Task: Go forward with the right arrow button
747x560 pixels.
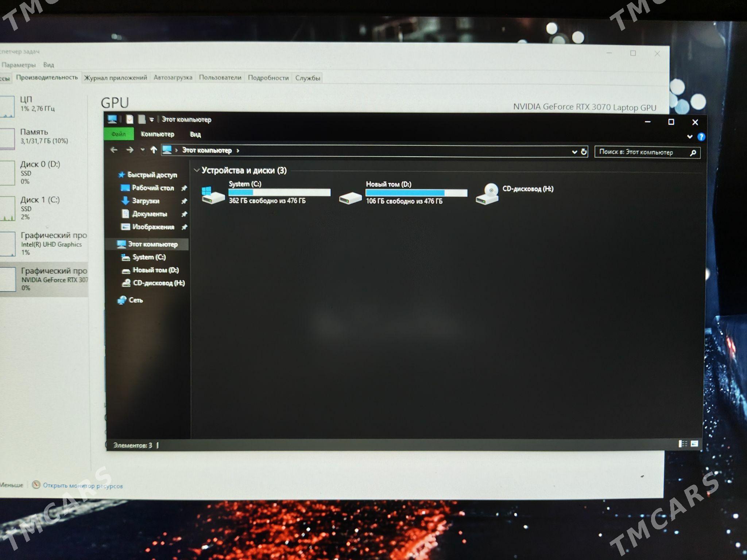Action: point(130,150)
